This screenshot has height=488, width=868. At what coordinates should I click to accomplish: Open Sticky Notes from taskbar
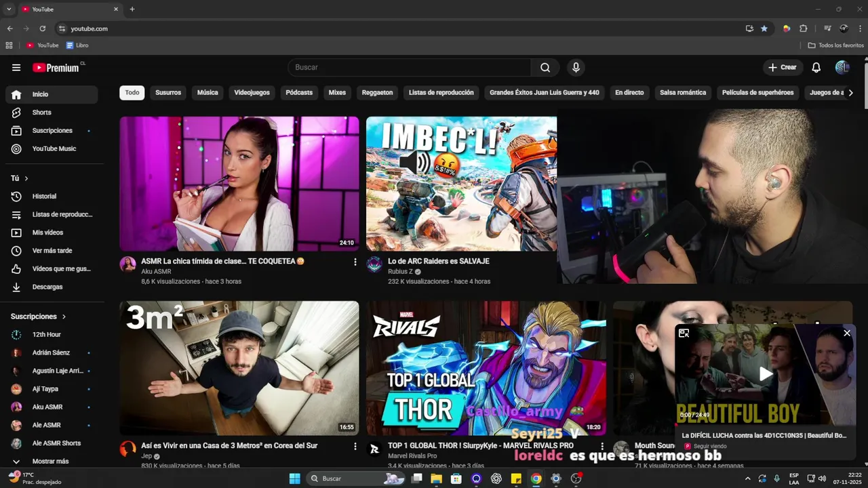tap(516, 479)
